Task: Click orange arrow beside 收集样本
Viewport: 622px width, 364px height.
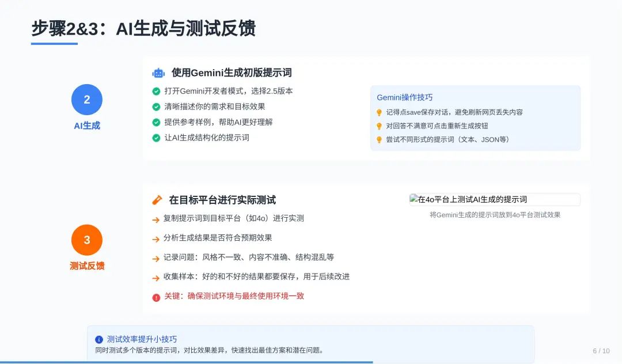Action: pyautogui.click(x=156, y=278)
